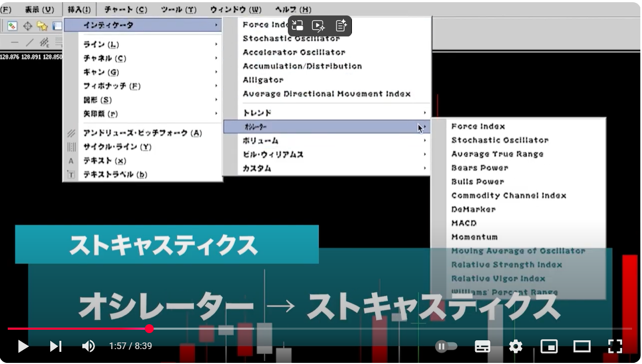Click the notes-with-sparkle overlay icon

(341, 26)
